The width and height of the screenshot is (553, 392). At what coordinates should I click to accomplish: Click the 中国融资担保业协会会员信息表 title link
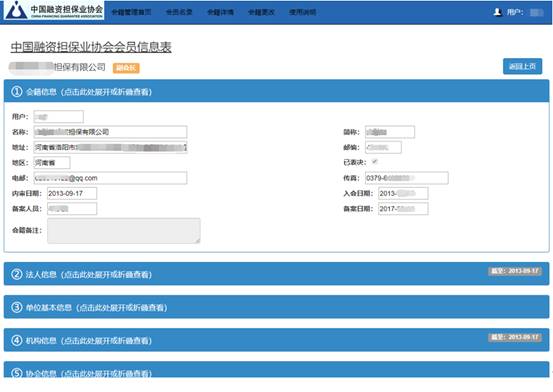(x=91, y=47)
